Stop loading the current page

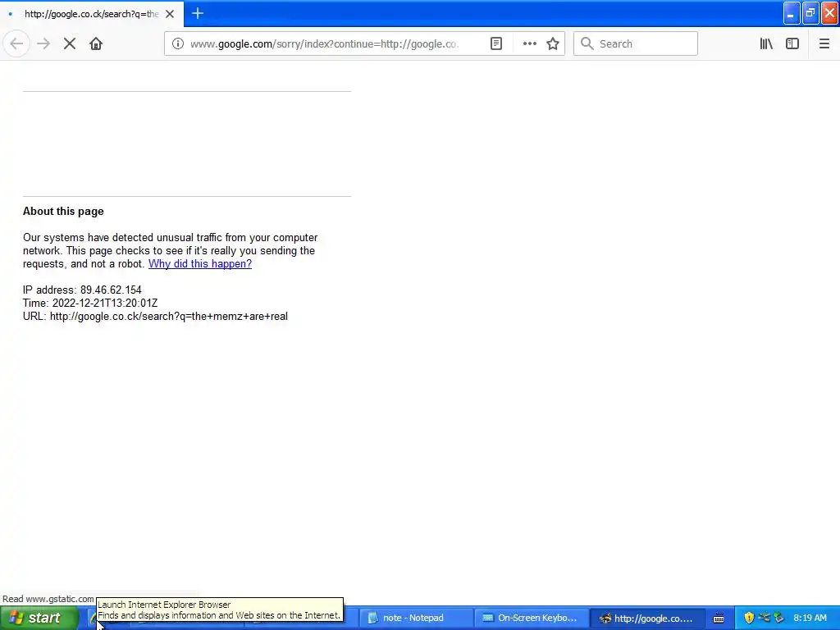(70, 43)
